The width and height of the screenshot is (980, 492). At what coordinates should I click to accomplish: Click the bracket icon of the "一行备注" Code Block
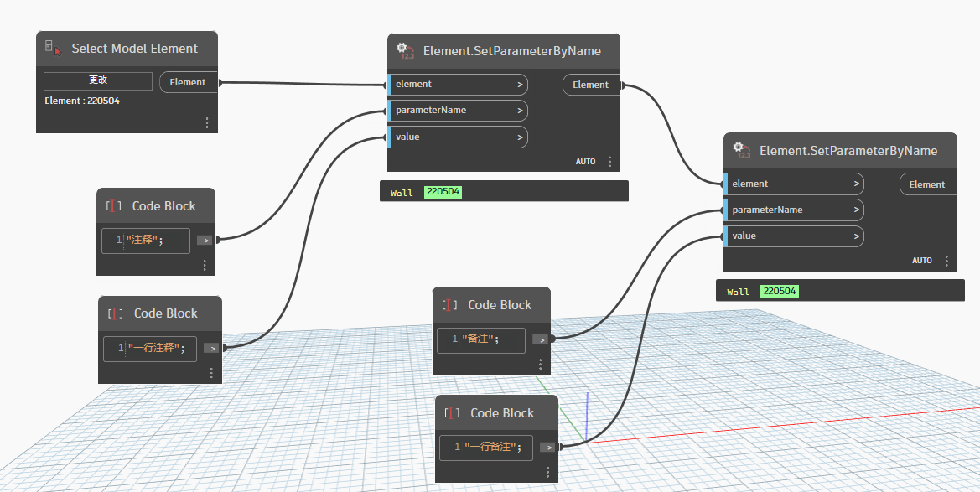(452, 413)
